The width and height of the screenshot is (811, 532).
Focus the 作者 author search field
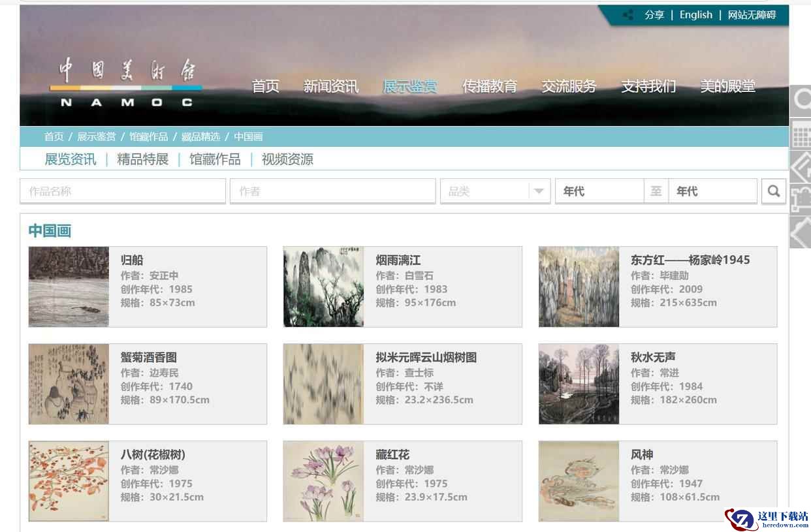(333, 191)
